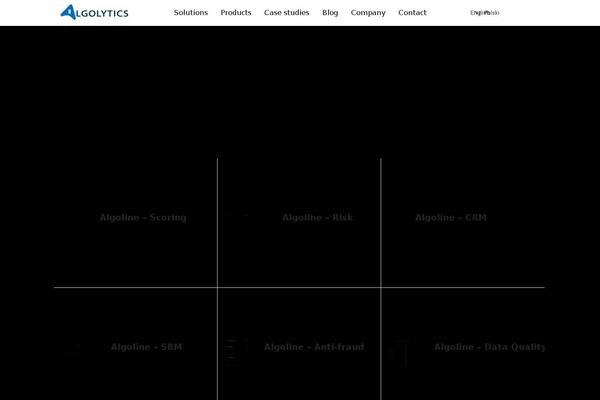Open Algoline - CRM product
Viewport: 600px width, 400px height.
click(451, 217)
